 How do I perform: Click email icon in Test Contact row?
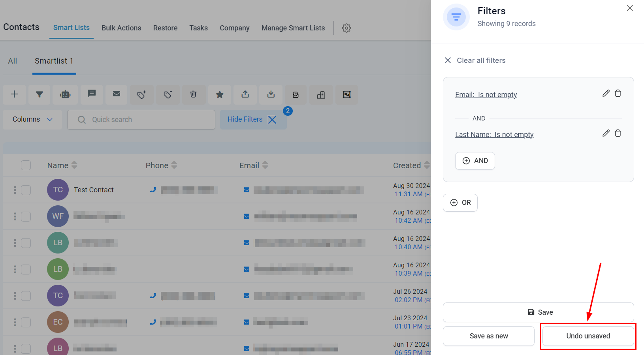[x=247, y=190]
